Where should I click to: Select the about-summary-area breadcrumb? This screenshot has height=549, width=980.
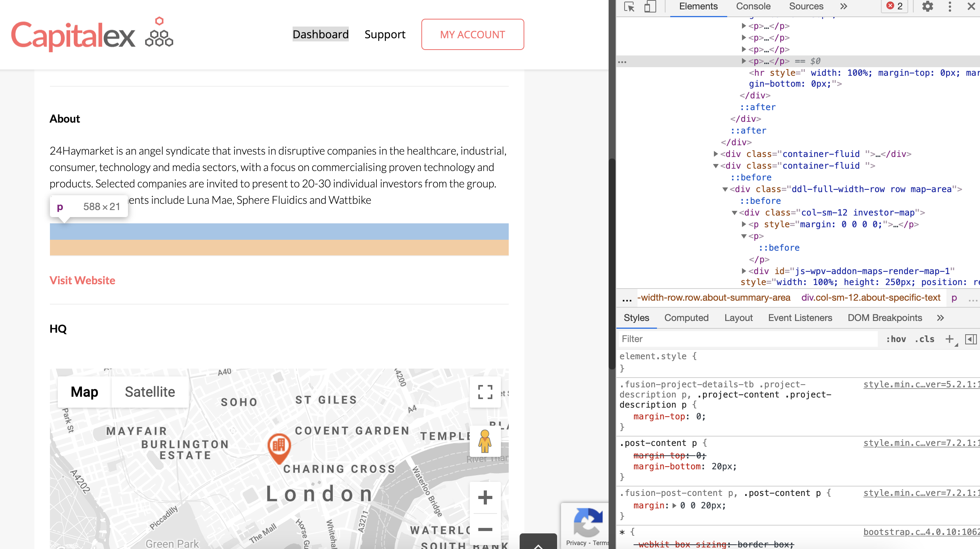point(714,298)
